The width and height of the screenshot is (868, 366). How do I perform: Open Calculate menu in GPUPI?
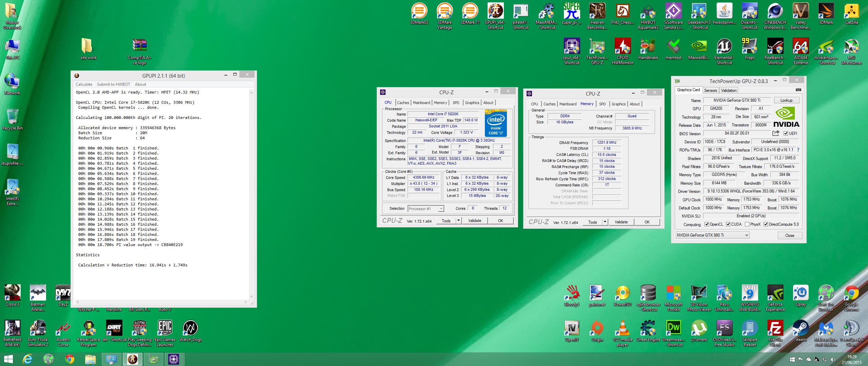(84, 84)
